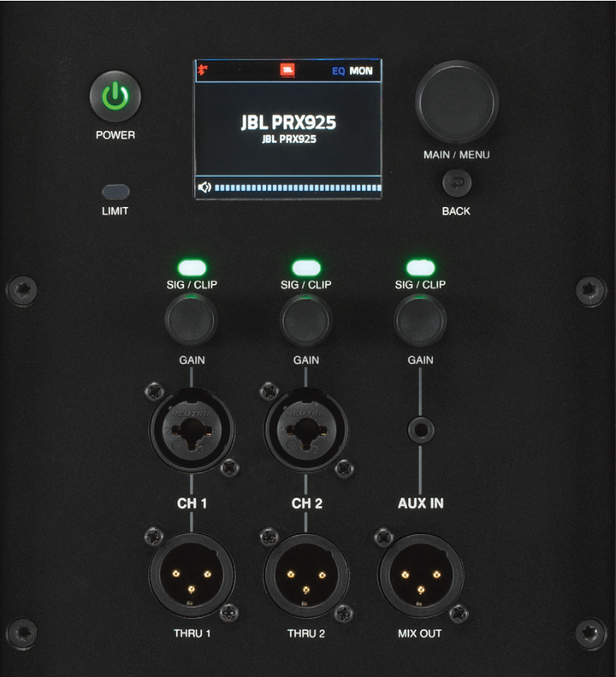Click the MIX OUT XLR connector

coord(421,575)
